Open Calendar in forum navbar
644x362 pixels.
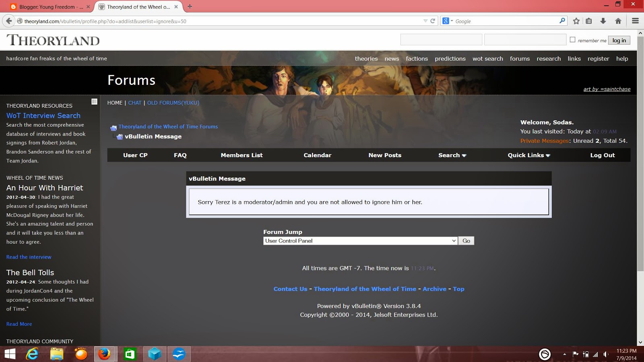click(318, 155)
